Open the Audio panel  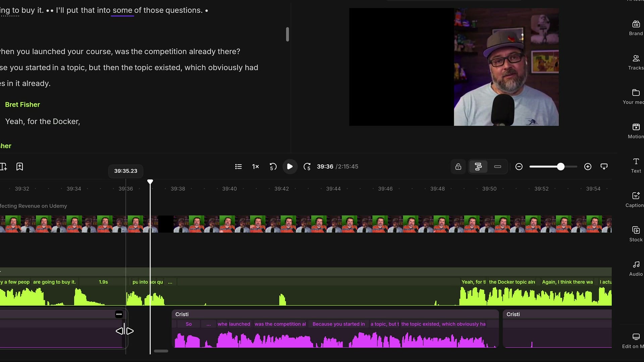(636, 268)
